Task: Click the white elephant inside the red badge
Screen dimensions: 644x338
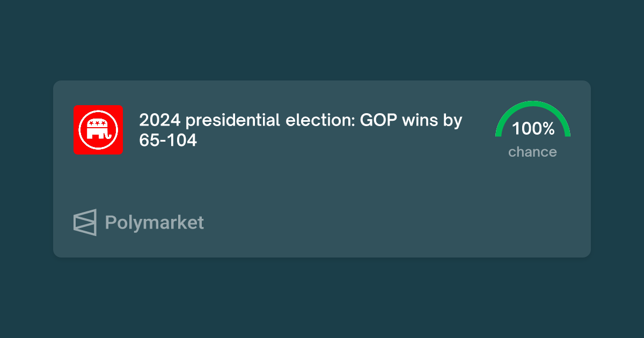Action: (x=99, y=129)
